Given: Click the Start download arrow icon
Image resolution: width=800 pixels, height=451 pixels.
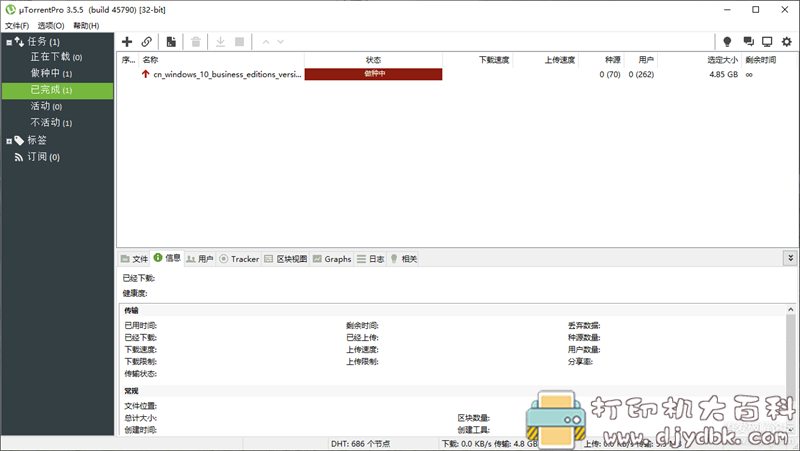Looking at the screenshot, I should click(220, 42).
